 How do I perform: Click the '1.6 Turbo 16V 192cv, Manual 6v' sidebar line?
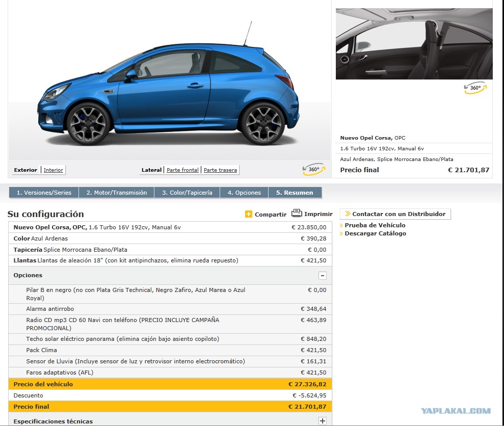click(382, 148)
